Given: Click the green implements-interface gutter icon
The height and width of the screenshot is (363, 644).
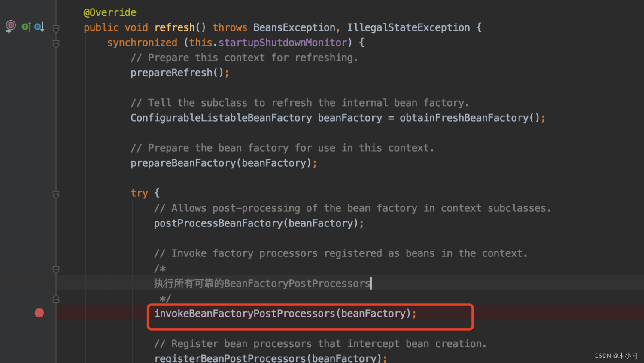Looking at the screenshot, I should pyautogui.click(x=27, y=27).
